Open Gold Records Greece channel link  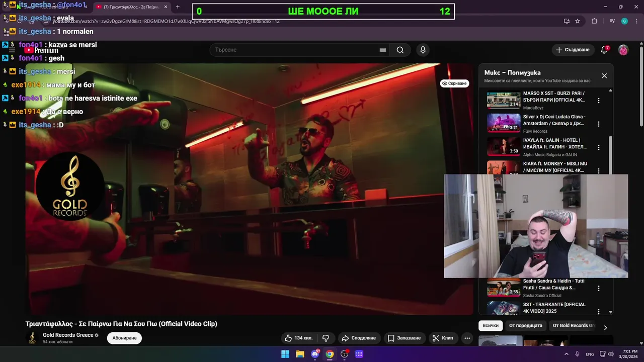coord(68,335)
